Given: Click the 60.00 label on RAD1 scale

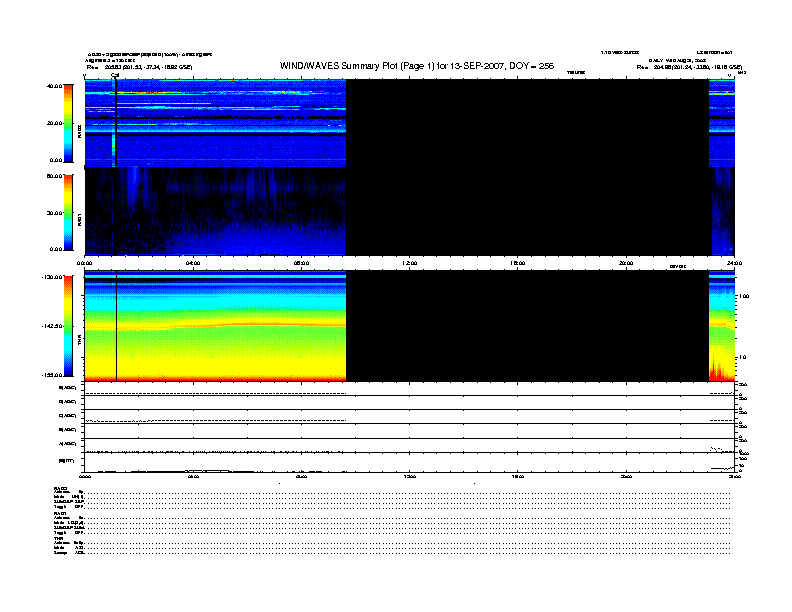Looking at the screenshot, I should coord(54,176).
